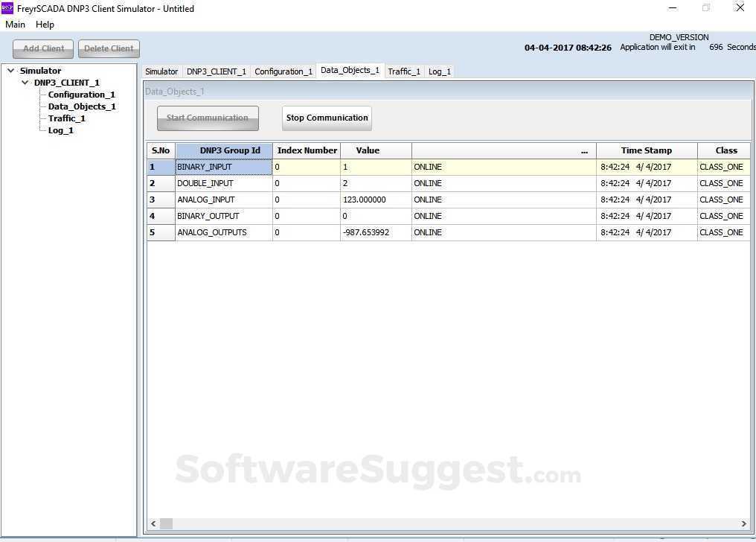Select Data_Objects_1 in the sidebar tree

coord(82,106)
